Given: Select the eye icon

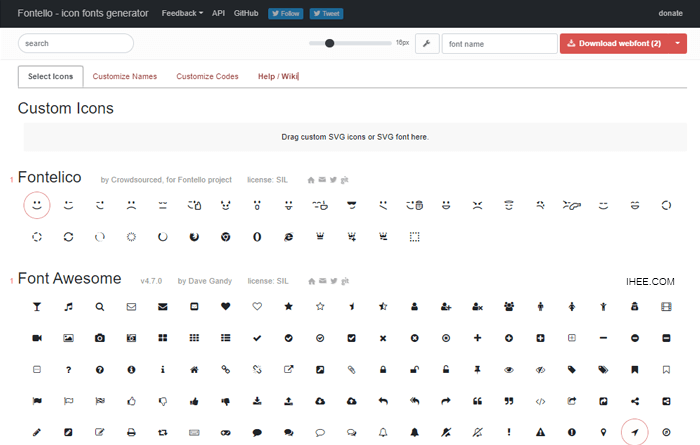Looking at the screenshot, I should 509,370.
